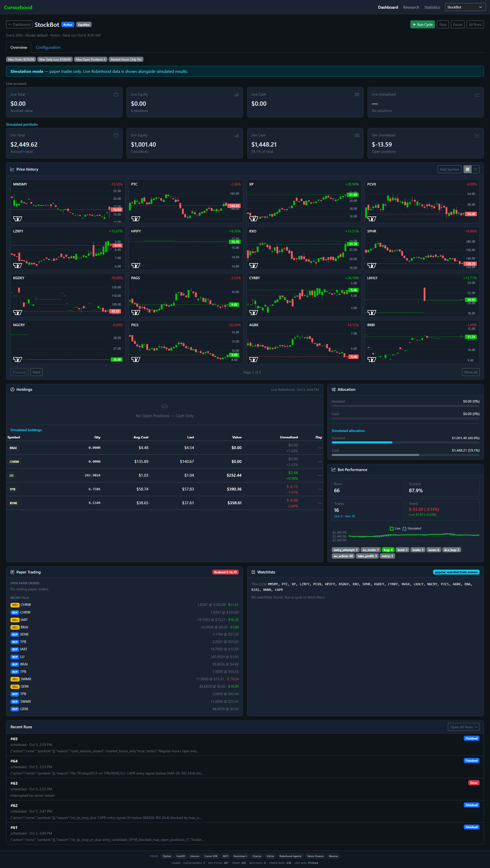Select the Overview tab
The height and width of the screenshot is (868, 490).
19,48
